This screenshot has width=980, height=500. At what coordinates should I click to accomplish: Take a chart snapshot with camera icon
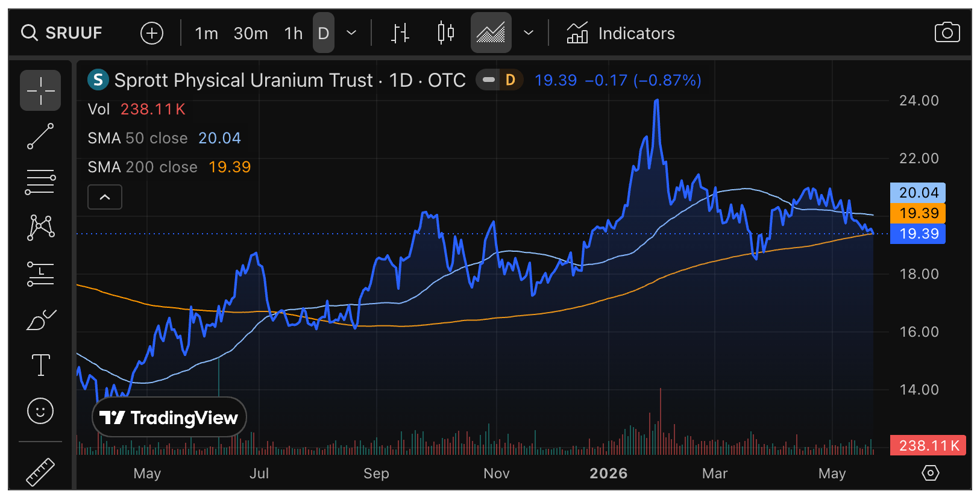click(947, 33)
